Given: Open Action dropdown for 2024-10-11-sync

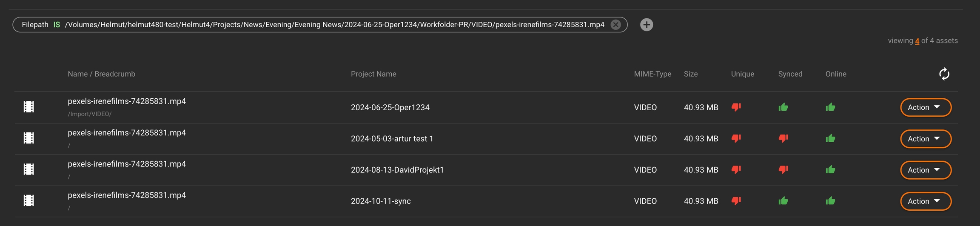Looking at the screenshot, I should pos(926,201).
